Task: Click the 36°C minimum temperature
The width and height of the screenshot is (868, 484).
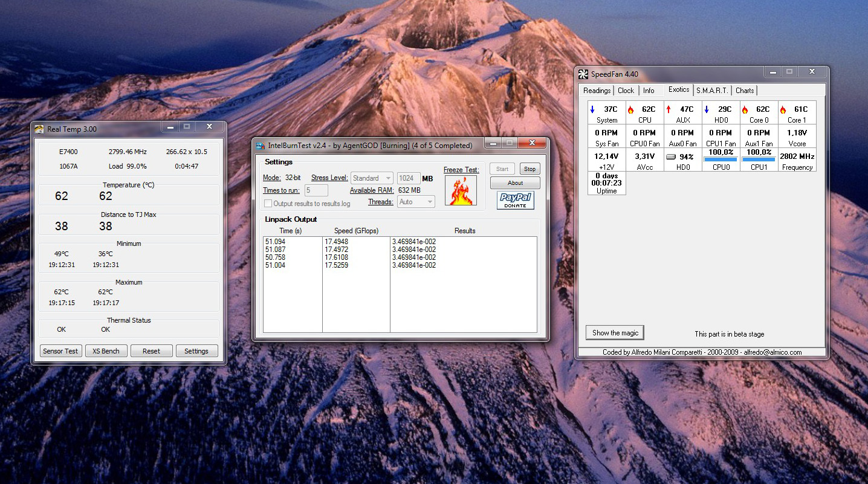Action: 106,254
